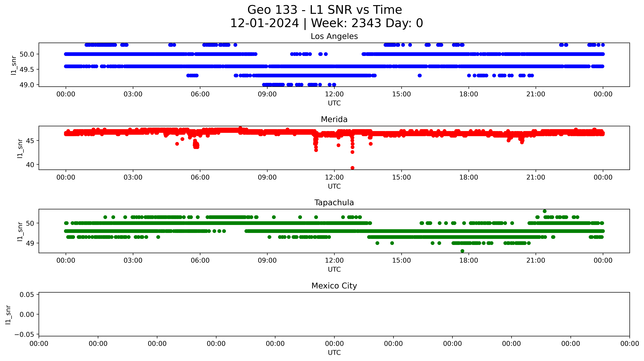
Task: Click the 'Mexico City' subplot title
Action: click(334, 286)
